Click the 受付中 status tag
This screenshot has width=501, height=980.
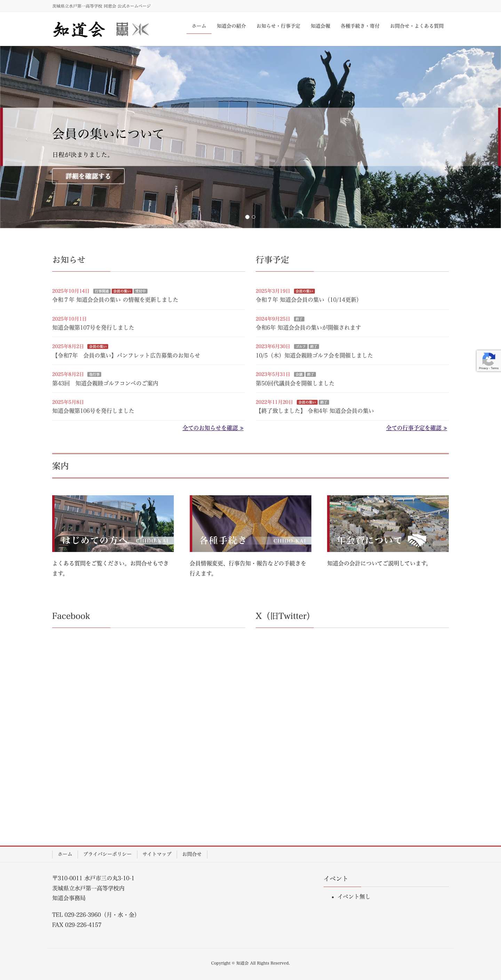pyautogui.click(x=140, y=291)
